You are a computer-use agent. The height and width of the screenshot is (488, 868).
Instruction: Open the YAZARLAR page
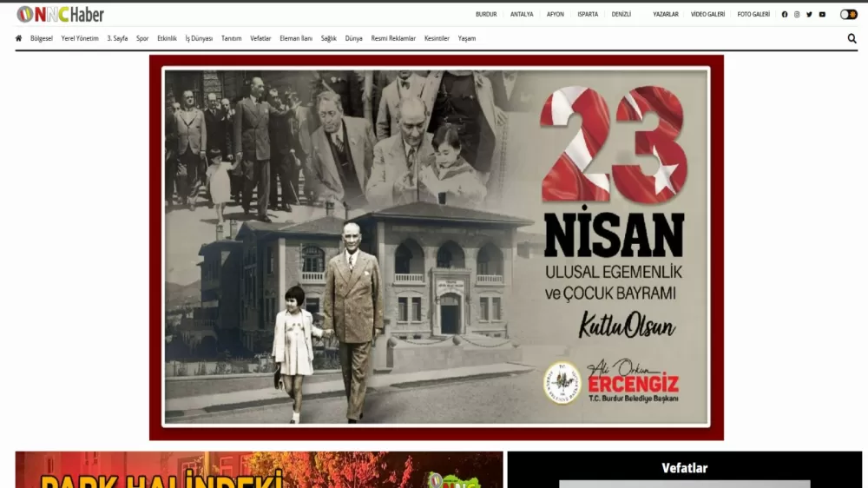[x=666, y=15]
